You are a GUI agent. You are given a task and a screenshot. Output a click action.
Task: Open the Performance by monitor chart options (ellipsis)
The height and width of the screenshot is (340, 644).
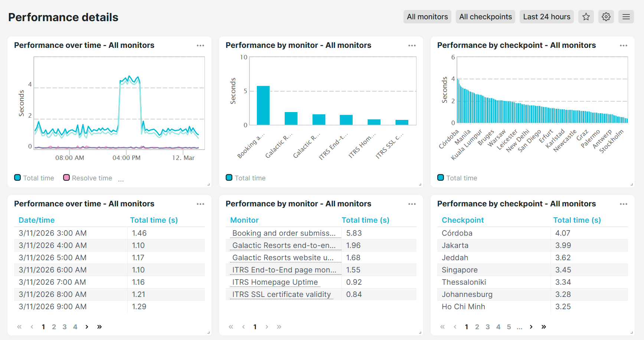pos(412,45)
